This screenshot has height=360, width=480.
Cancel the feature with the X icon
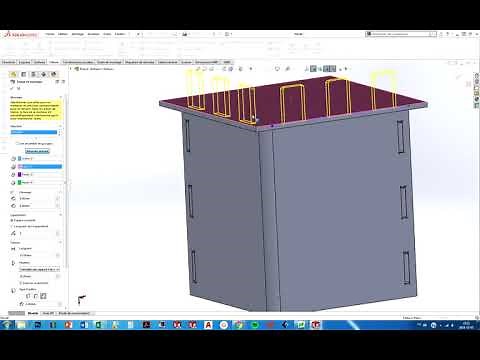coord(19,88)
